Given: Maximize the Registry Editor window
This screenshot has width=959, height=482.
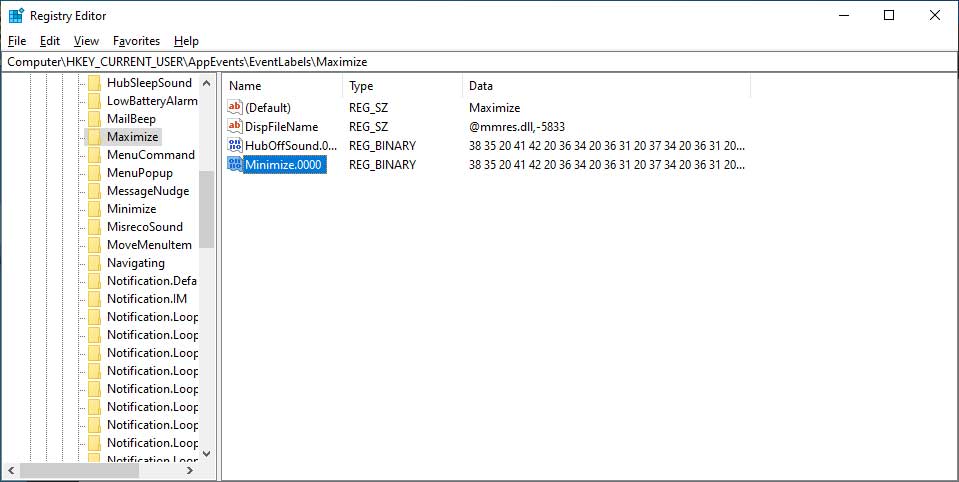Looking at the screenshot, I should 889,16.
